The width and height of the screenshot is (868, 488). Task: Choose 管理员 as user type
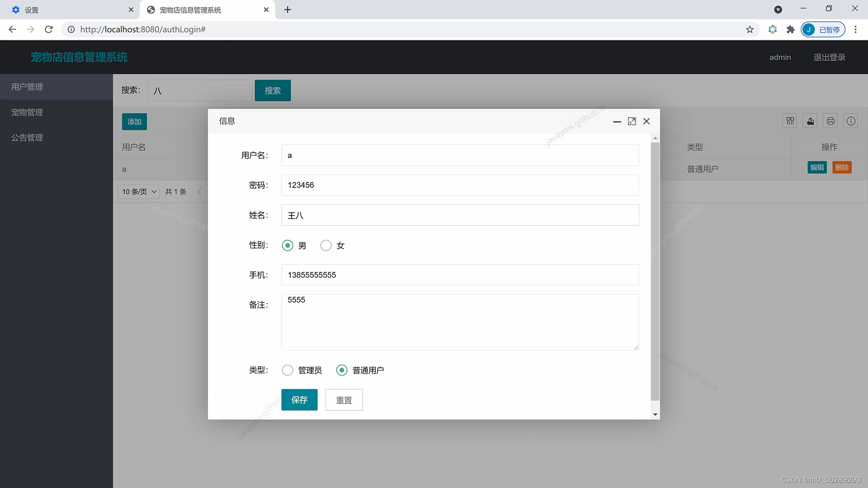288,370
